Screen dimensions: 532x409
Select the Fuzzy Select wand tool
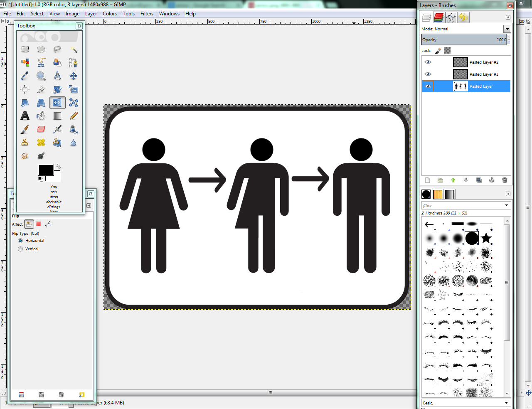(74, 49)
